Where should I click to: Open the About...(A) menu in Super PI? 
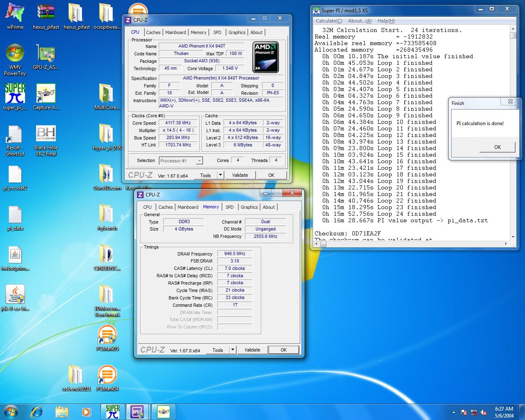pos(360,21)
